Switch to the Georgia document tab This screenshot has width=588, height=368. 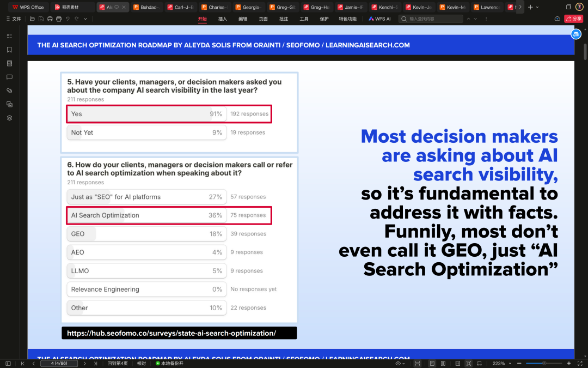coord(249,7)
